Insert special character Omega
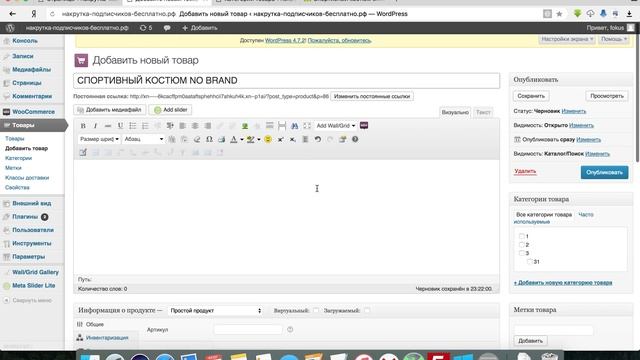The height and width of the screenshot is (360, 640). pyautogui.click(x=209, y=139)
